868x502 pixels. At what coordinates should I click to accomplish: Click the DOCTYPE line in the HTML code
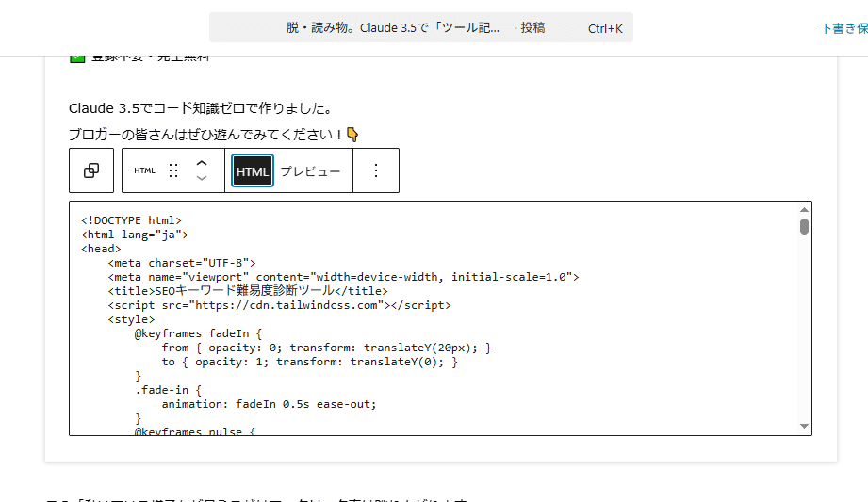click(x=131, y=220)
